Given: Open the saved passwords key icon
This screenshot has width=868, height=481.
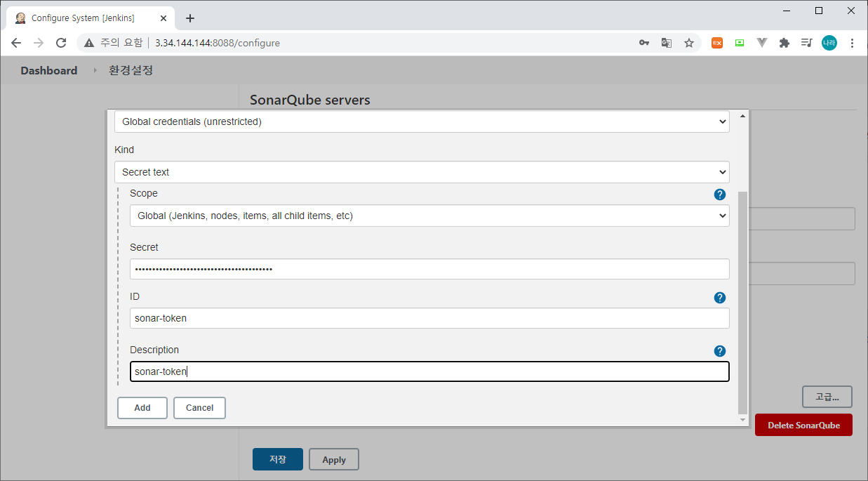Looking at the screenshot, I should [x=644, y=43].
